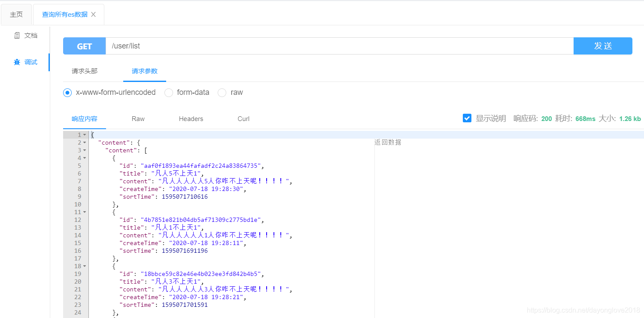This screenshot has height=318, width=644.
Task: Click the content text on line 7
Action: 223,181
